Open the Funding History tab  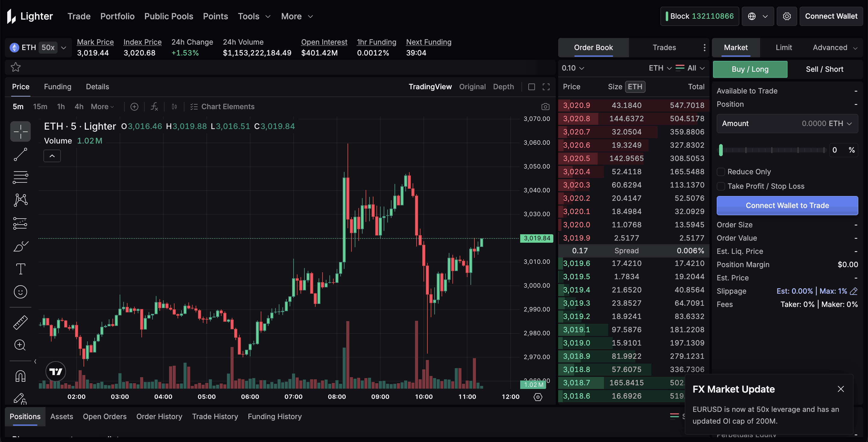tap(275, 416)
